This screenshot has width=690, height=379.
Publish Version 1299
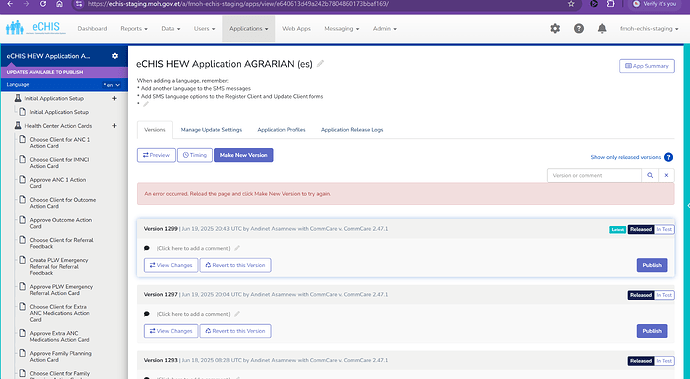pos(652,265)
